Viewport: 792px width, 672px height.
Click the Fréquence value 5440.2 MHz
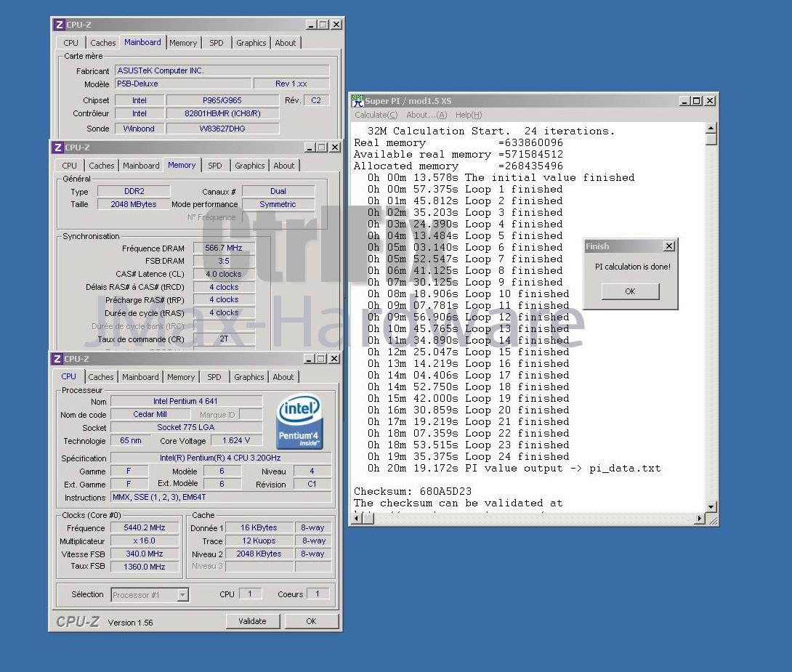click(x=145, y=527)
